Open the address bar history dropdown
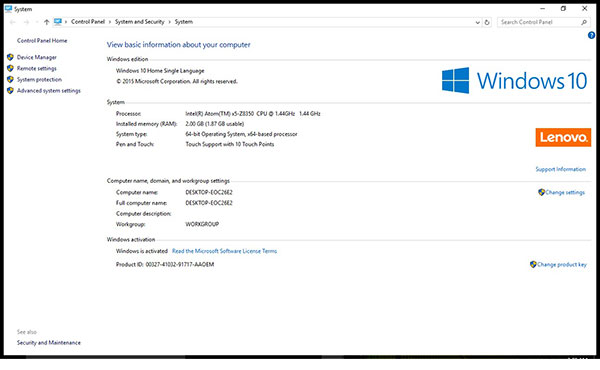600x370 pixels. [478, 23]
